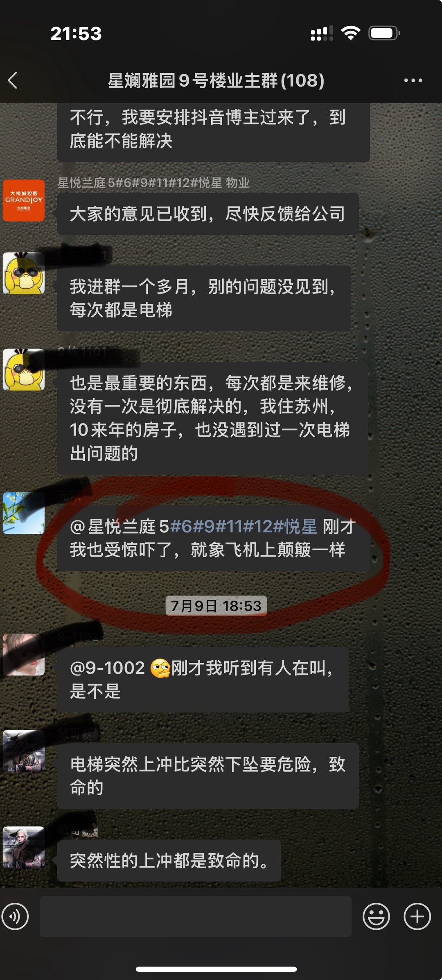This screenshot has height=980, width=442.
Task: Tap the 7月9日 18:53 timestamp label
Action: [216, 605]
